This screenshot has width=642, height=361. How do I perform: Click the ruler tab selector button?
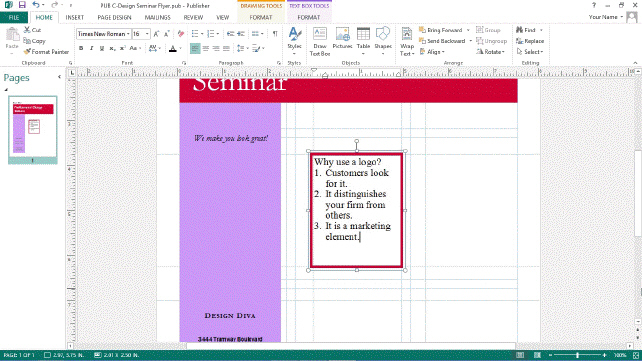click(x=72, y=73)
